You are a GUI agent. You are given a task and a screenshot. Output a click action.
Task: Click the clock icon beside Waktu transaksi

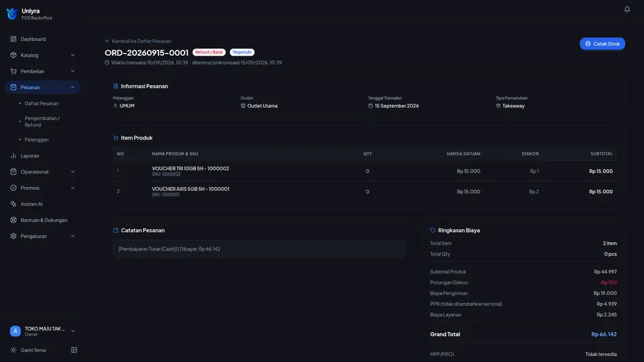click(x=107, y=62)
